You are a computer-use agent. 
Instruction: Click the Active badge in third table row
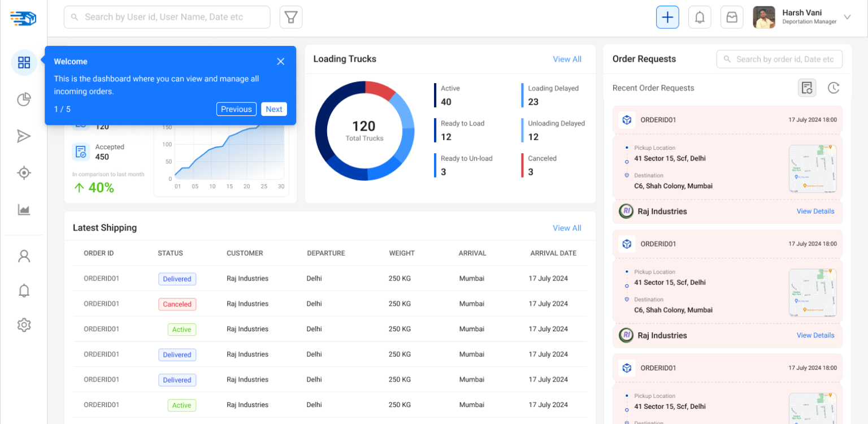[x=181, y=330]
